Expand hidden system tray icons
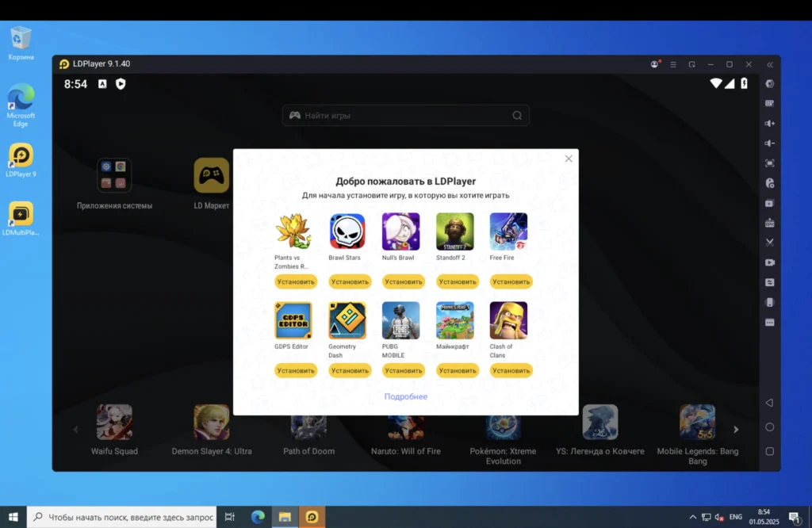Viewport: 812px width, 528px height. click(x=692, y=517)
